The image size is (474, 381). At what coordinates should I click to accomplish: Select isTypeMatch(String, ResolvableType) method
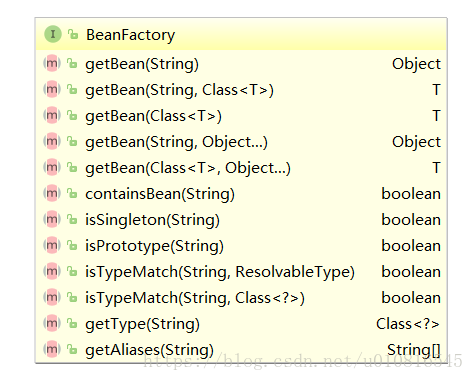click(241, 271)
